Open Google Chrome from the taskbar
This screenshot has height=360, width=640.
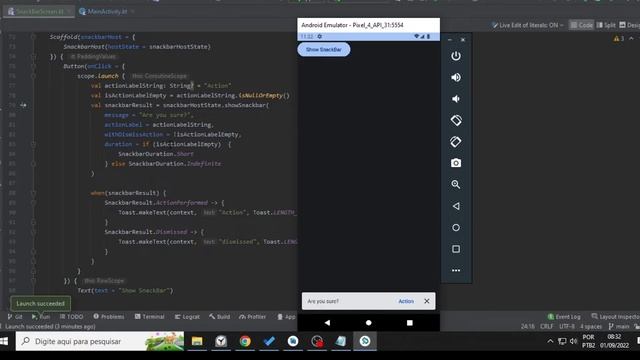245,341
